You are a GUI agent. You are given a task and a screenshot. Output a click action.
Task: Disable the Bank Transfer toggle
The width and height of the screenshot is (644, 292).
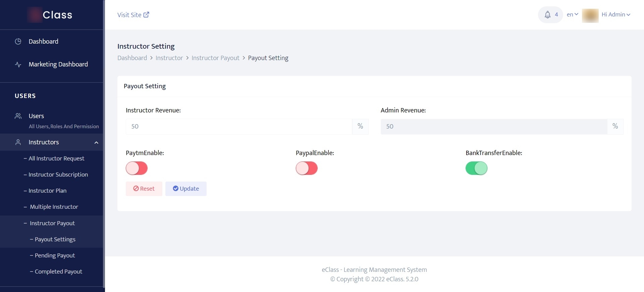[x=476, y=168]
